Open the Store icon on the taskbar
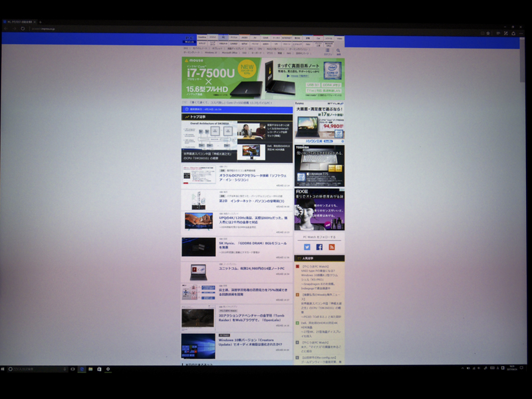Image resolution: width=532 pixels, height=399 pixels. pyautogui.click(x=99, y=369)
